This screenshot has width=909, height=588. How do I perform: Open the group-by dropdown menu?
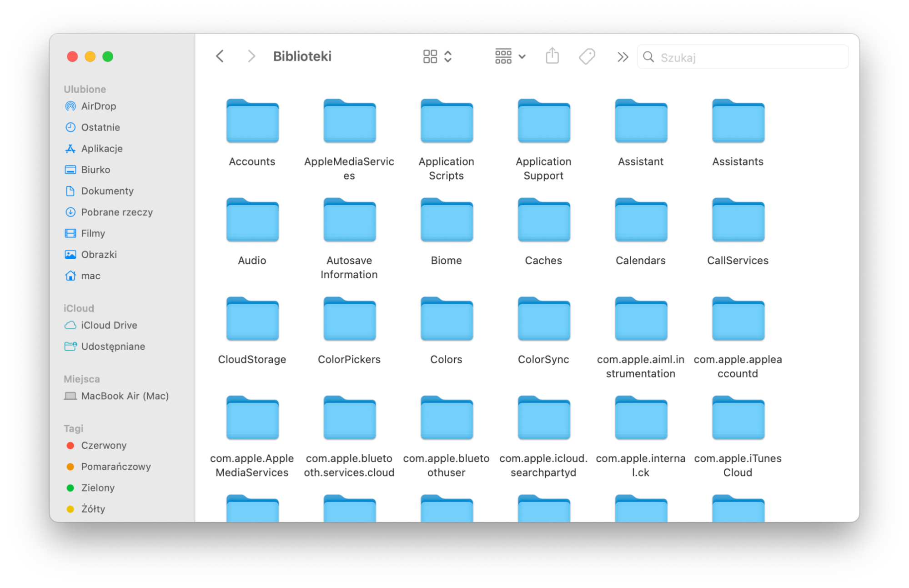pyautogui.click(x=510, y=56)
